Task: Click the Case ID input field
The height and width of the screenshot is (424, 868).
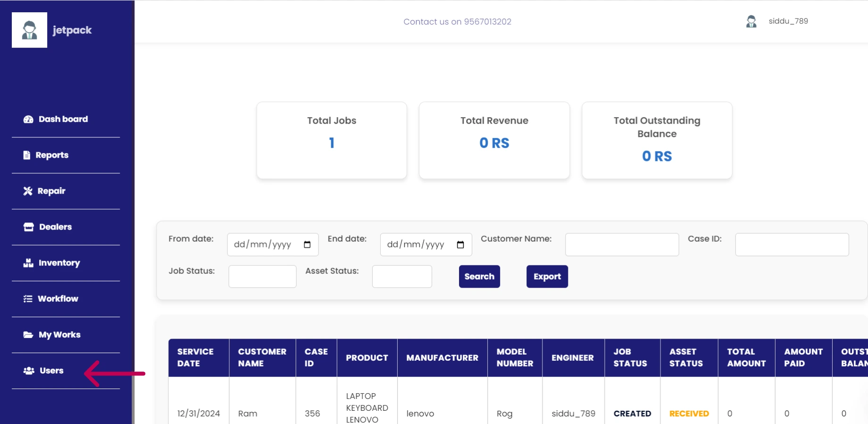Action: pos(792,245)
